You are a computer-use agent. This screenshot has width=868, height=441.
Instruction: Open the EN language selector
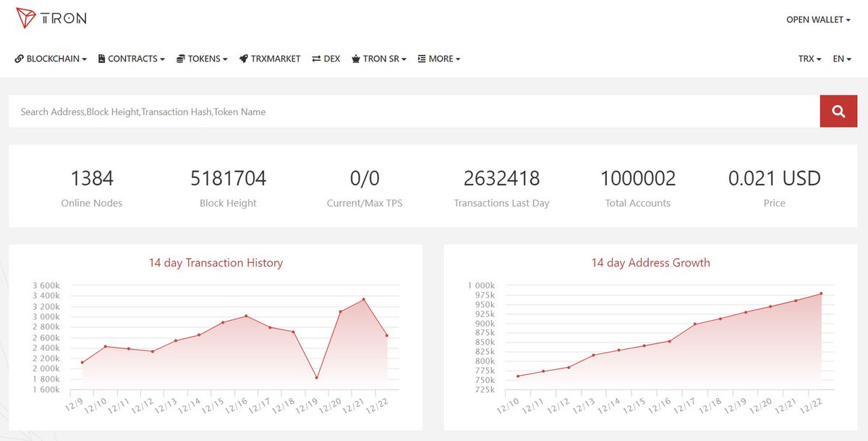click(842, 59)
